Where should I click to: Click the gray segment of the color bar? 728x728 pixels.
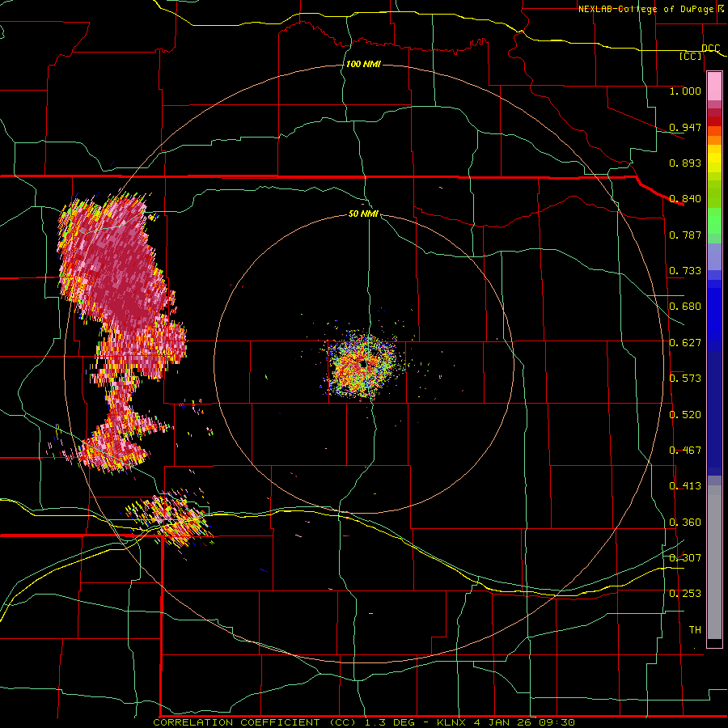pyautogui.click(x=714, y=562)
